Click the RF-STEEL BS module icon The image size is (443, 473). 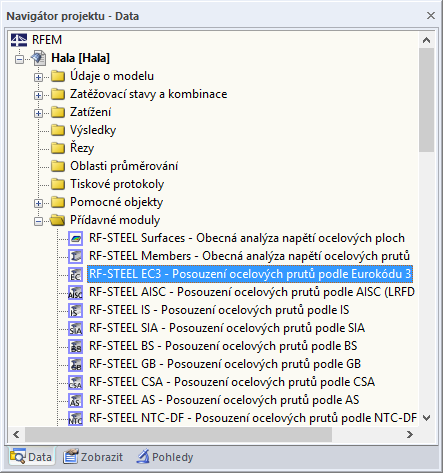(x=76, y=346)
